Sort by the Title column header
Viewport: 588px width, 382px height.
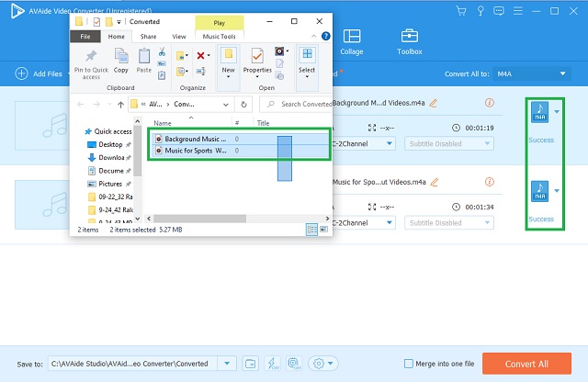pos(264,123)
